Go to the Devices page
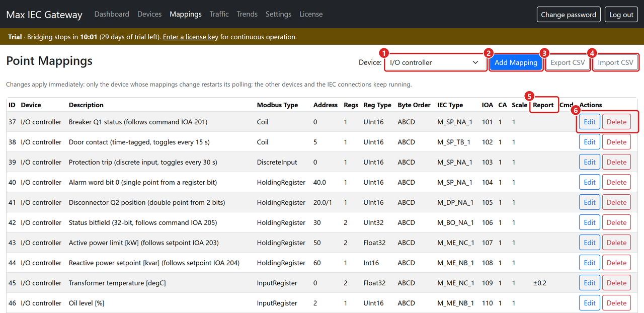644x313 pixels. [149, 14]
